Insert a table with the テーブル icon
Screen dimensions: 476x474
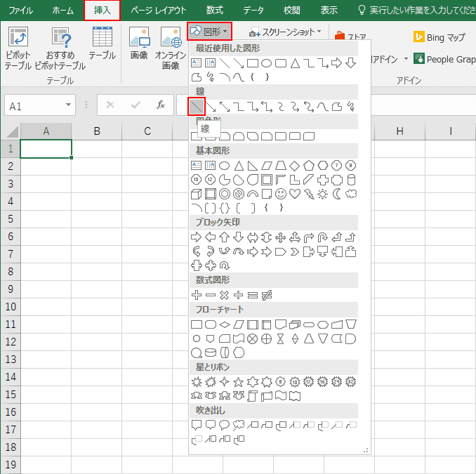tap(103, 43)
